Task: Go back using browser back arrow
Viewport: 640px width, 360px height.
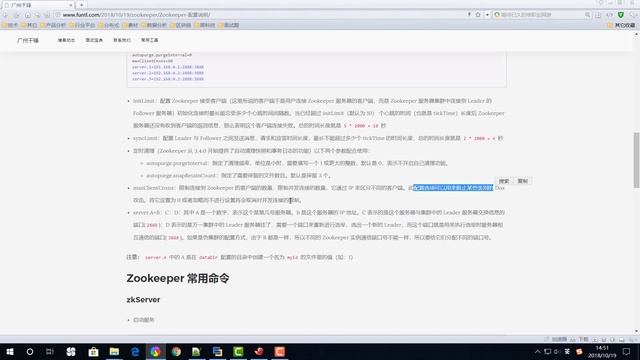Action: click(6, 15)
